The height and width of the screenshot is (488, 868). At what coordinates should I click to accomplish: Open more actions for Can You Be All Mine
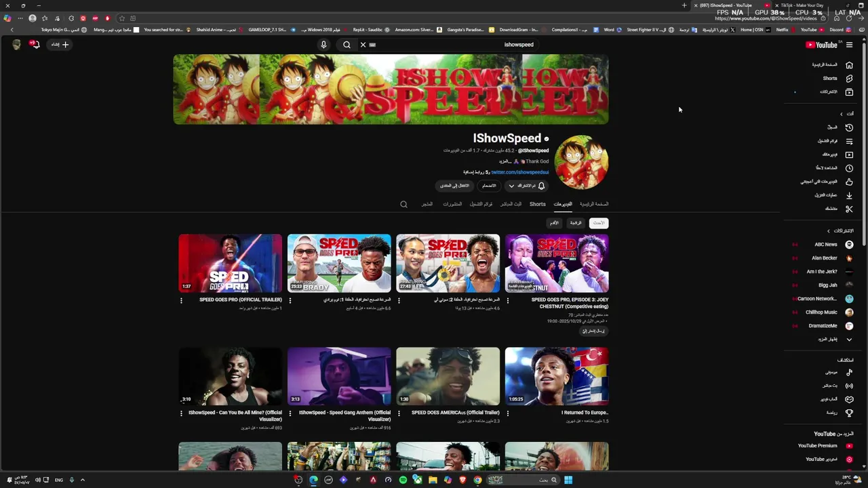(181, 413)
